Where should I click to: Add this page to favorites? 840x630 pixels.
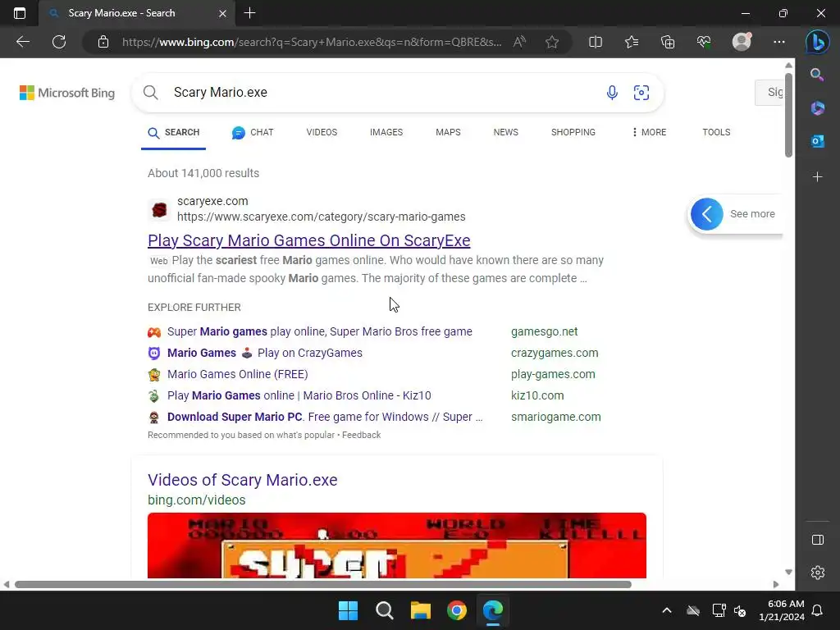pos(552,42)
